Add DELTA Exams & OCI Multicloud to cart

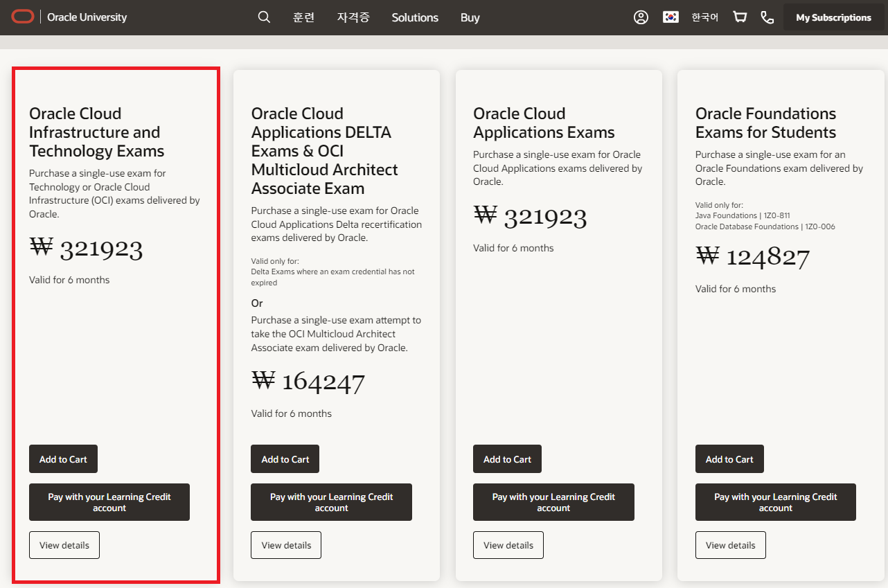pos(285,459)
